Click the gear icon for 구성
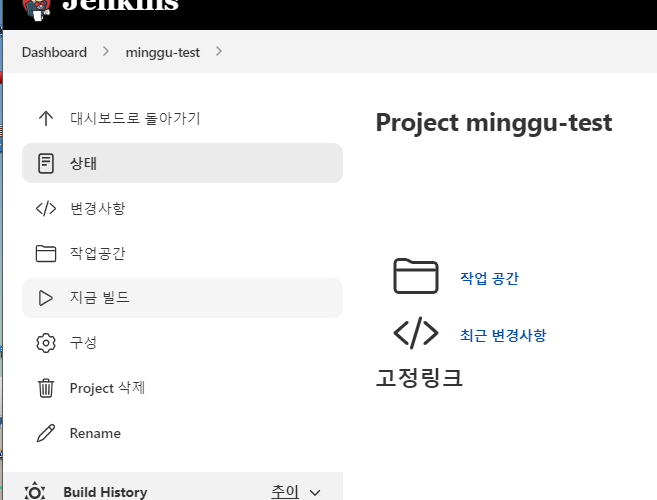Screen dimensions: 657x500 coord(46,343)
